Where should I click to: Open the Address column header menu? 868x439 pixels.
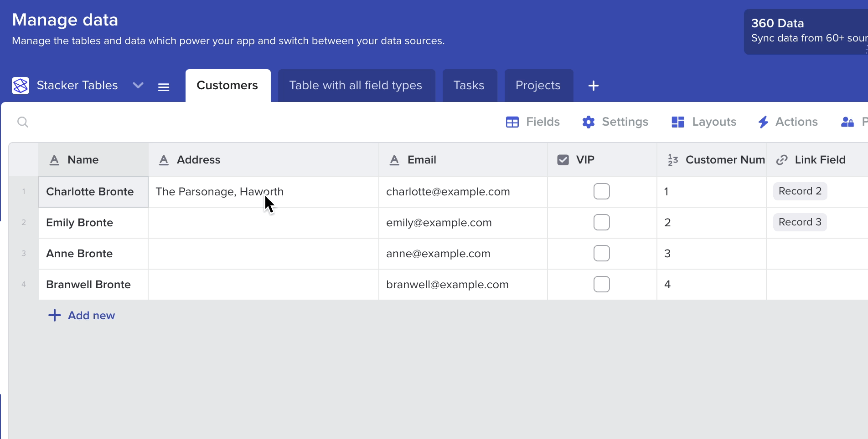(x=263, y=160)
